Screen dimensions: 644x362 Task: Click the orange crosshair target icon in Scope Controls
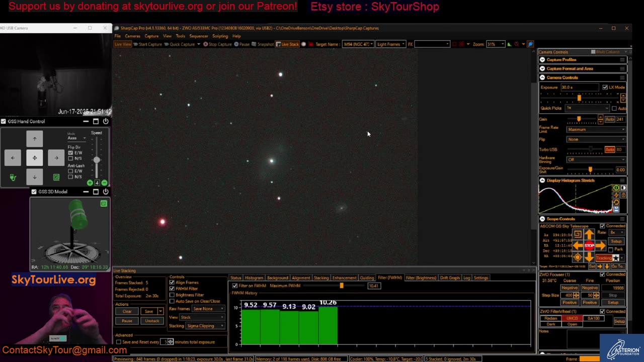578,257
